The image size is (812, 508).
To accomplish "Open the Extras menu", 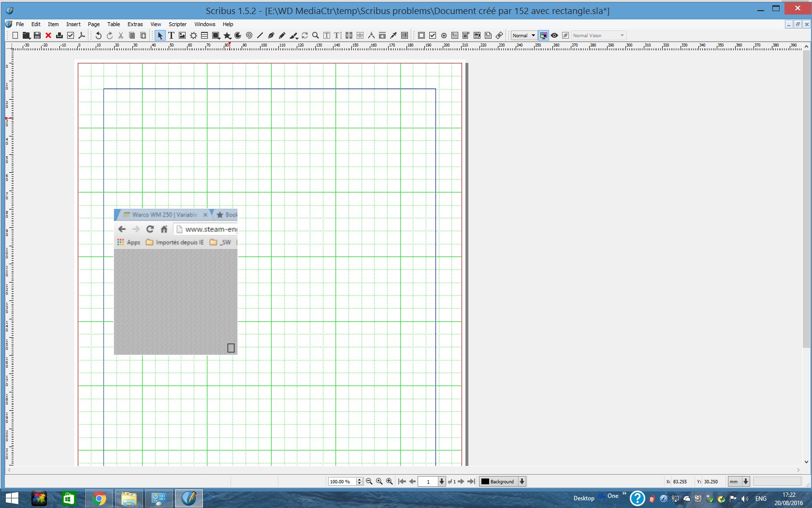I will 135,24.
